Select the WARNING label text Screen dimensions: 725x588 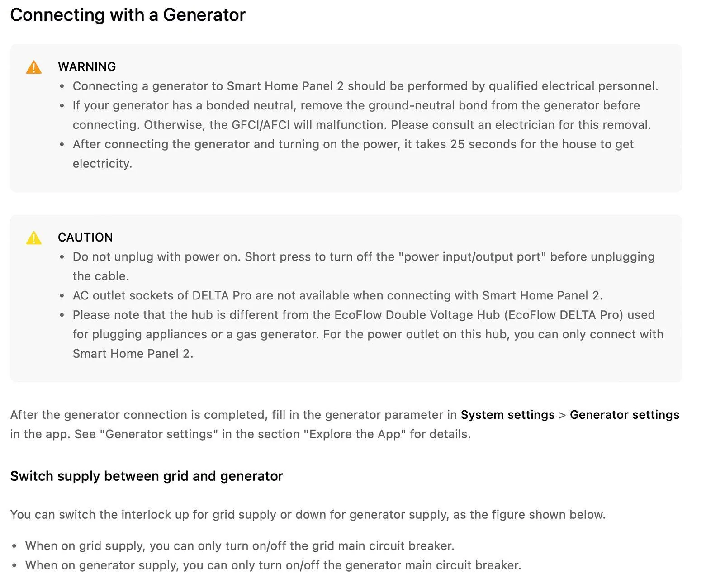(x=87, y=66)
